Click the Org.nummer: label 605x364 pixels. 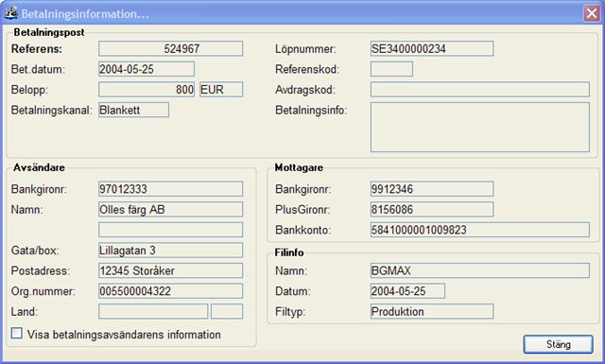coord(43,291)
